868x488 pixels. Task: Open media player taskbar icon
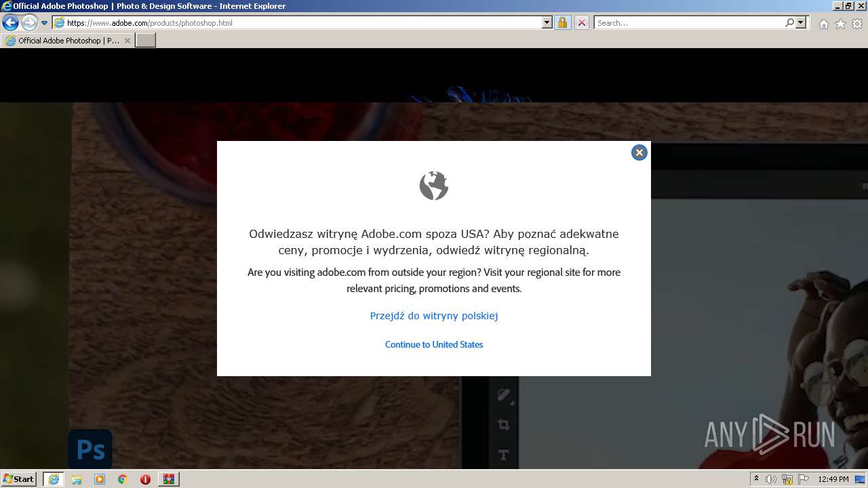[x=100, y=479]
